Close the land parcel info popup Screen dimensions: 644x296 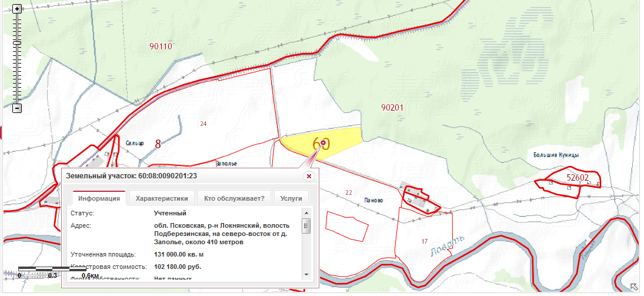(309, 176)
